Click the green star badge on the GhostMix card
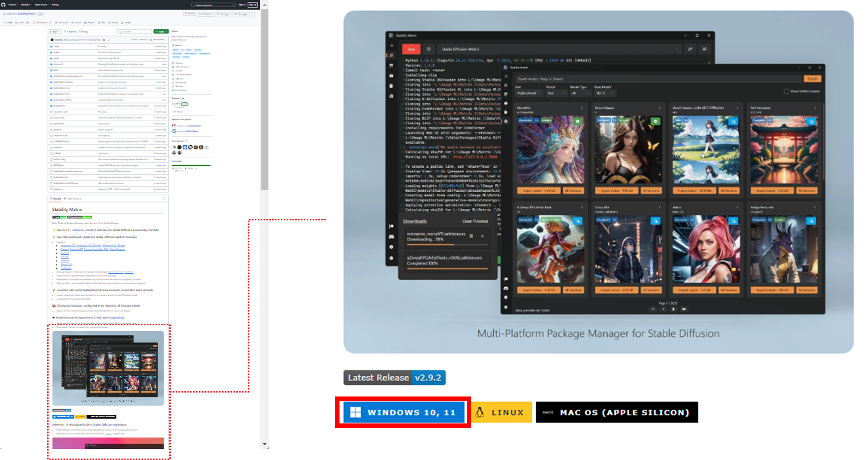Viewport: 868px width, 460px height. [578, 121]
